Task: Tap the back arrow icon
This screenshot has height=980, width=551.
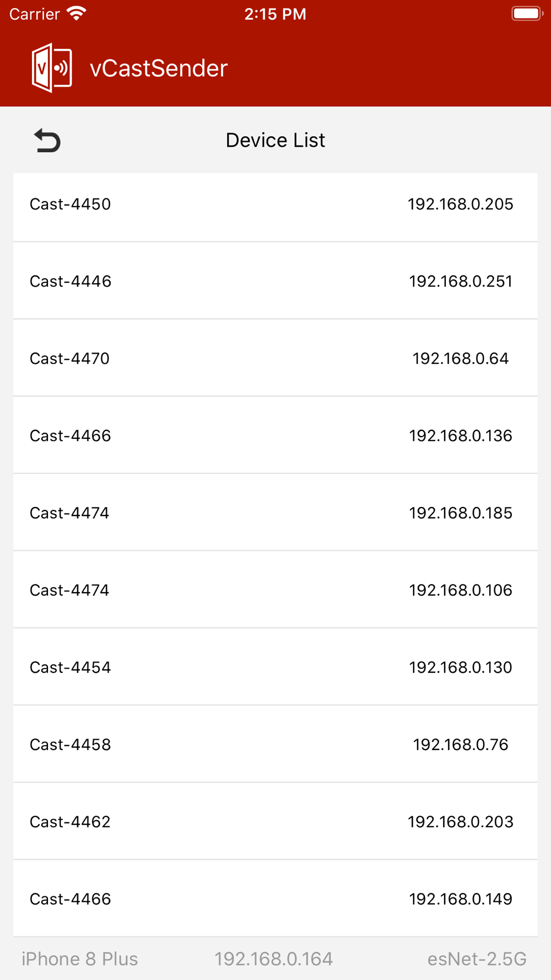Action: [x=47, y=140]
